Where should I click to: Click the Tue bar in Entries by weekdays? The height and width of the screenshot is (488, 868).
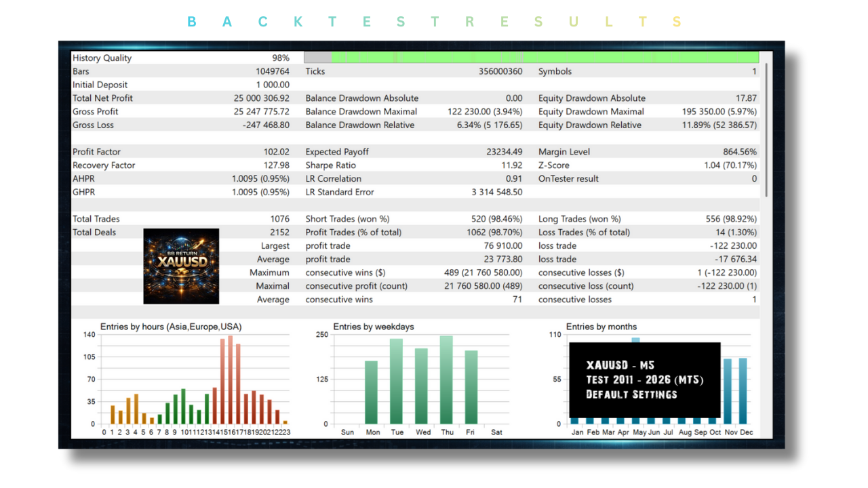click(x=396, y=381)
